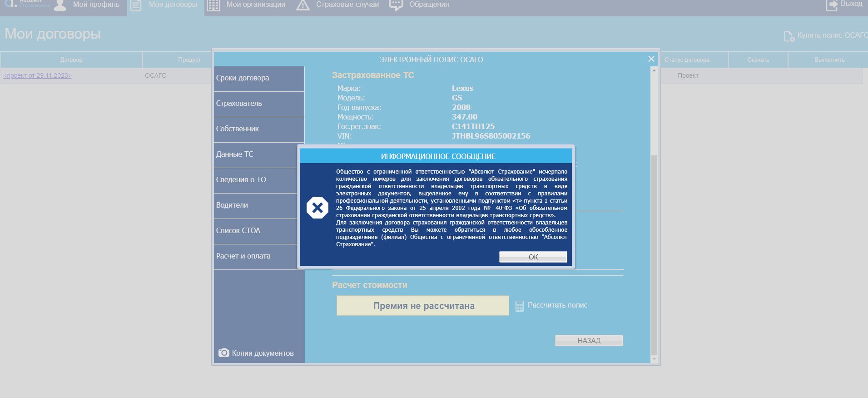
Task: Select Сроки договора section
Action: 259,78
